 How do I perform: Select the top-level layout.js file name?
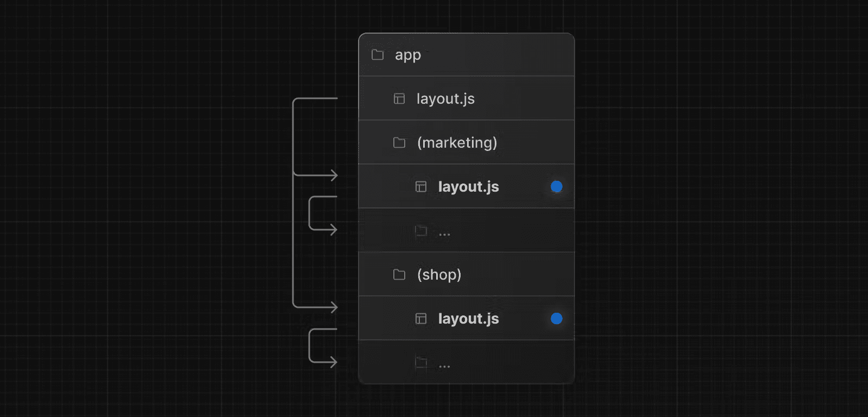click(445, 99)
